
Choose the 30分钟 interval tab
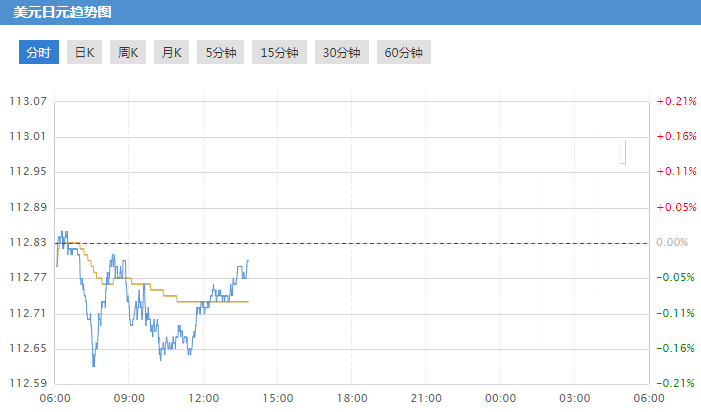click(342, 52)
